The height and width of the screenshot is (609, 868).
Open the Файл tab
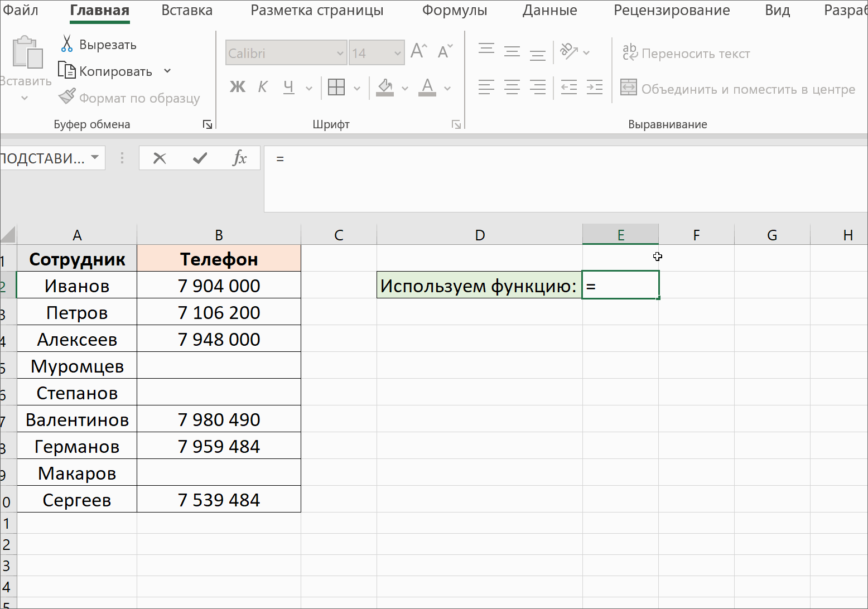click(20, 10)
